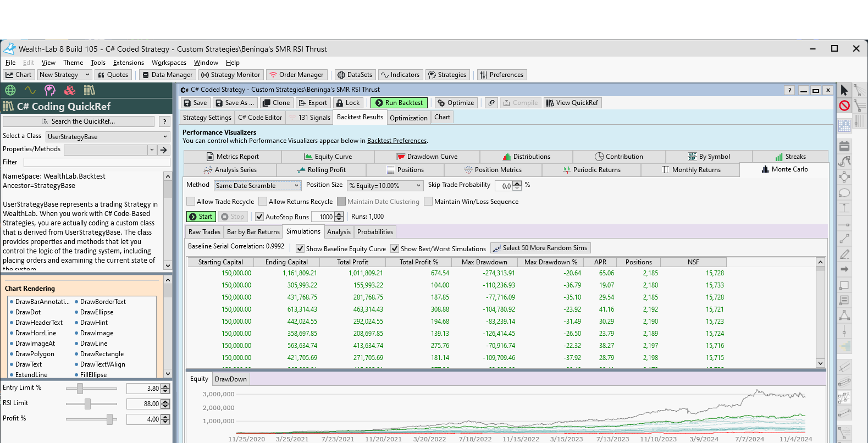Select the diagonal line drawing tool
868x443 pixels.
click(x=844, y=239)
